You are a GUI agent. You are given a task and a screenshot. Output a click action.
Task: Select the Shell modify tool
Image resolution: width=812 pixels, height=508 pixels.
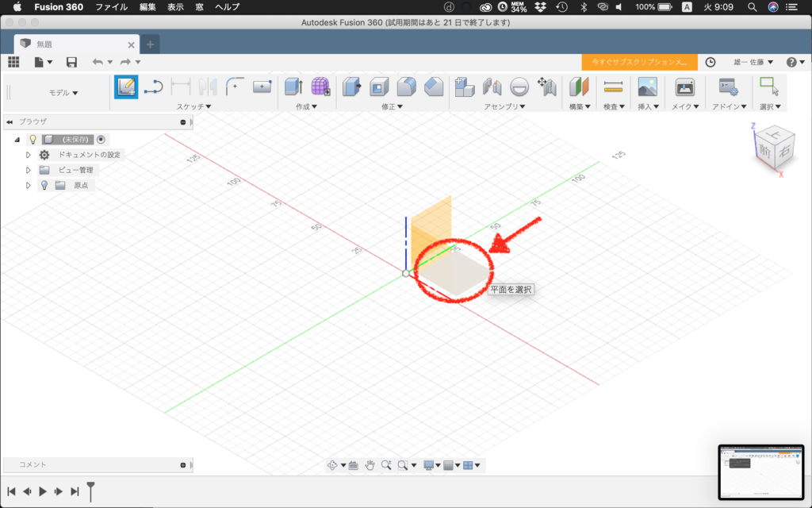379,87
